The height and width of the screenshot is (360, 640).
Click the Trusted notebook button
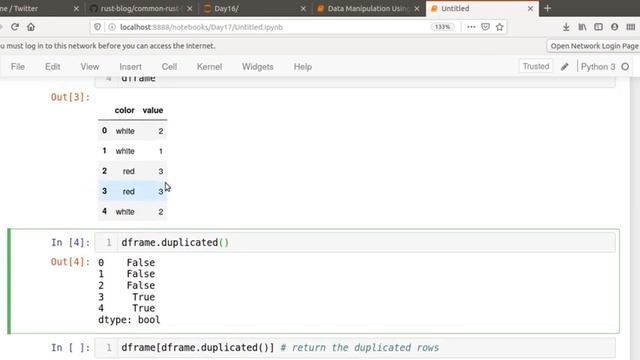[536, 66]
